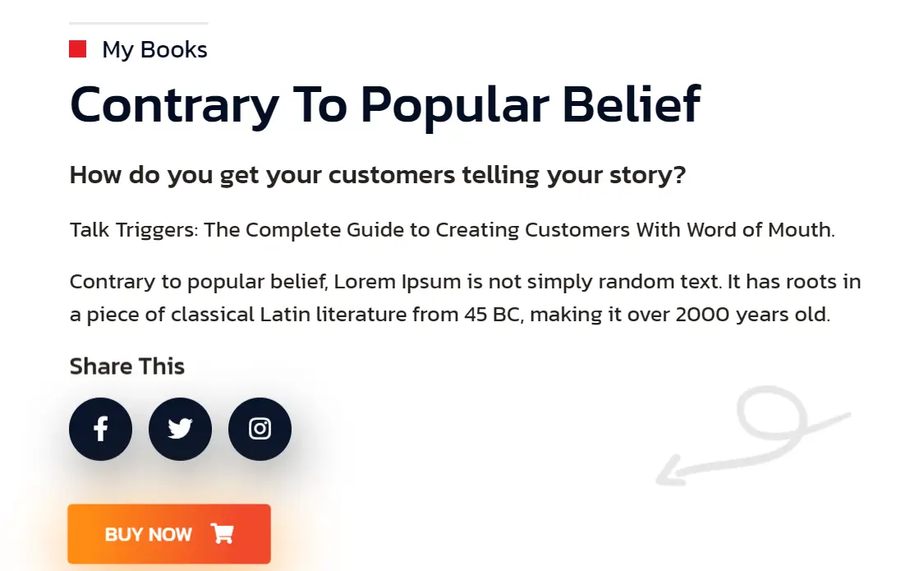
Task: Click the customers telling your story subheading
Action: (378, 176)
